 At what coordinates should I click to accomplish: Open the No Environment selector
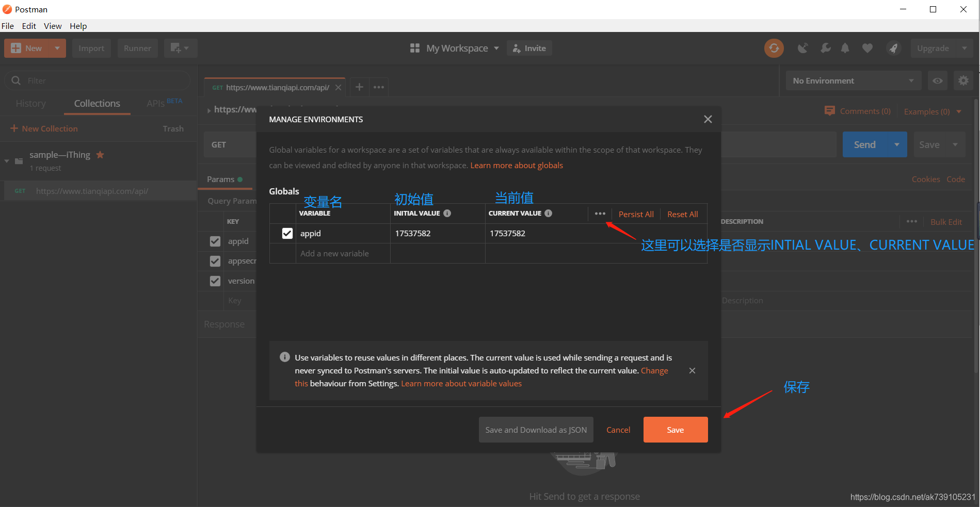(854, 81)
